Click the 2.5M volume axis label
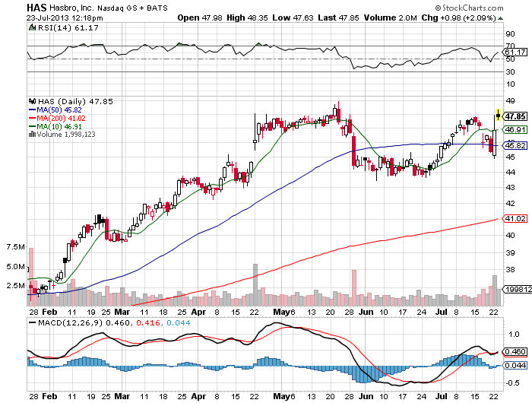The image size is (532, 403). [x=16, y=286]
